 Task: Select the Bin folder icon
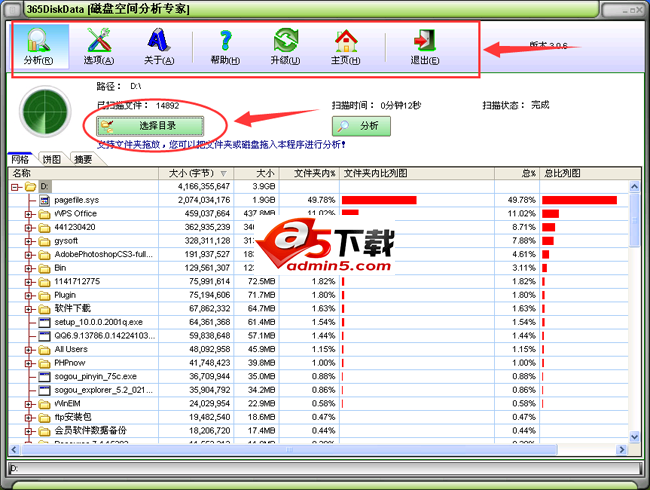44,269
